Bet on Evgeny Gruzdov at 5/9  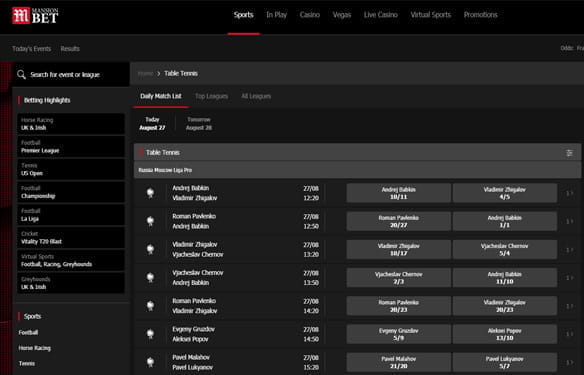coord(399,334)
